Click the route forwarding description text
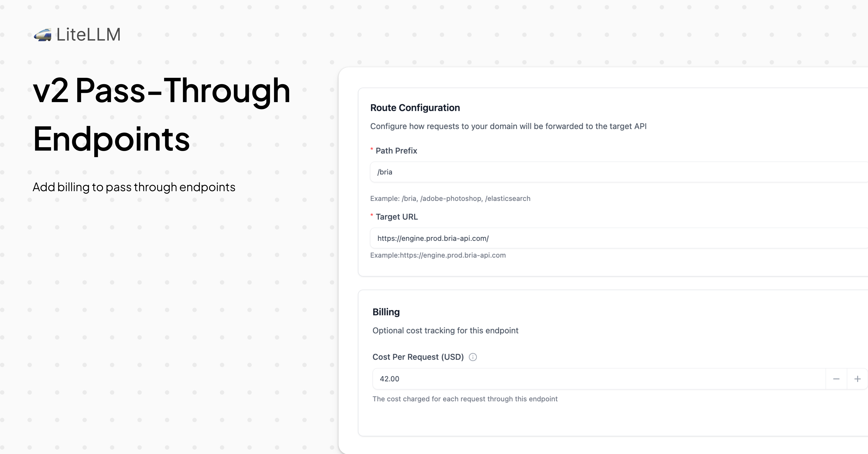This screenshot has height=454, width=868. [508, 126]
